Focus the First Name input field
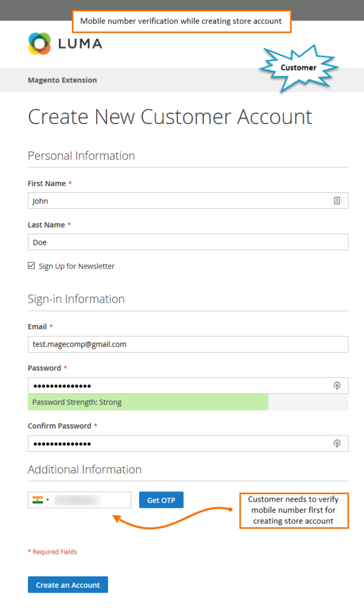 click(x=188, y=200)
